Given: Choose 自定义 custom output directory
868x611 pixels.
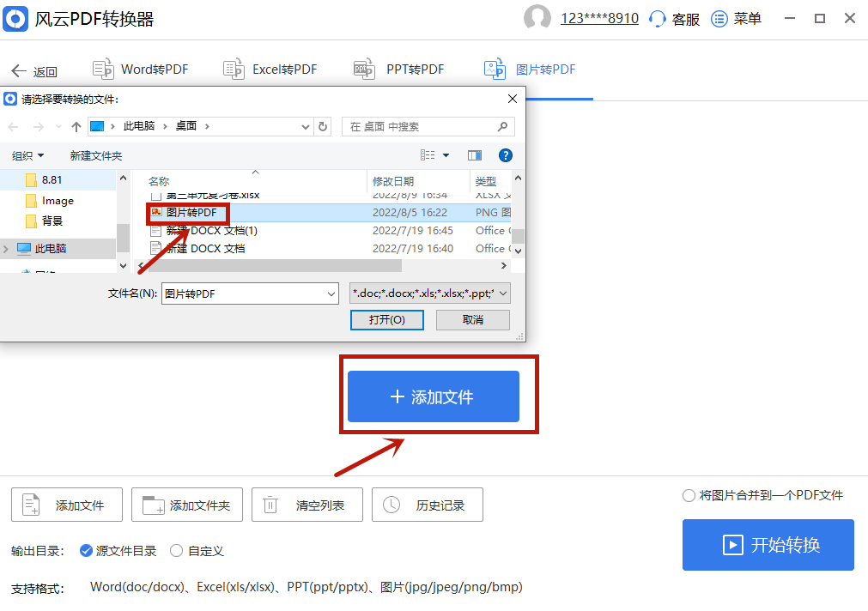Looking at the screenshot, I should [x=177, y=550].
